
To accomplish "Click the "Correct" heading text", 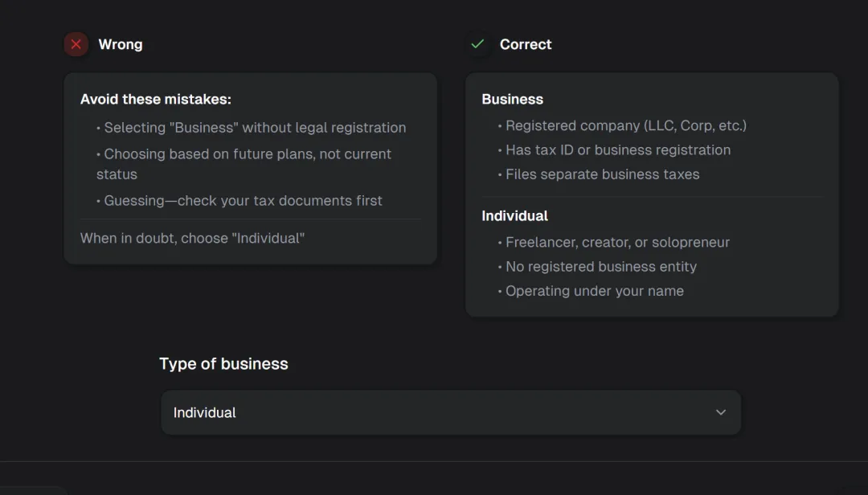I will pyautogui.click(x=526, y=44).
